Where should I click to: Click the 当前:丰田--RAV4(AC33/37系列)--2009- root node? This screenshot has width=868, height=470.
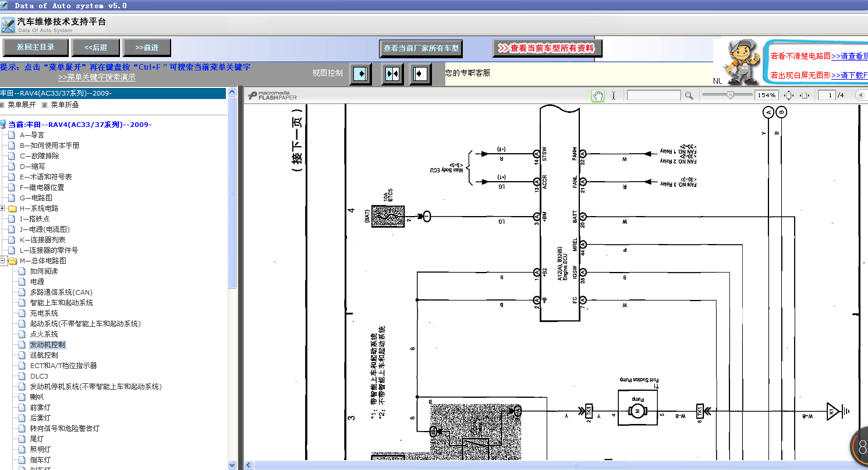click(x=80, y=125)
